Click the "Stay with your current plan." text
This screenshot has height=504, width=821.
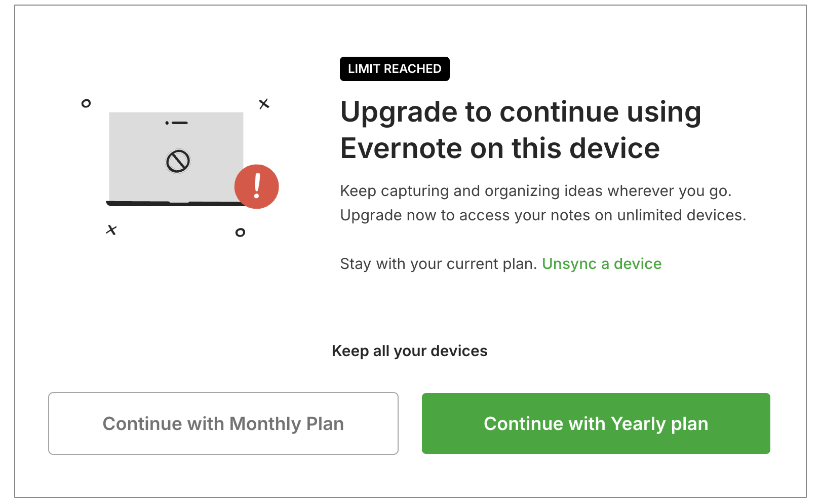click(438, 264)
